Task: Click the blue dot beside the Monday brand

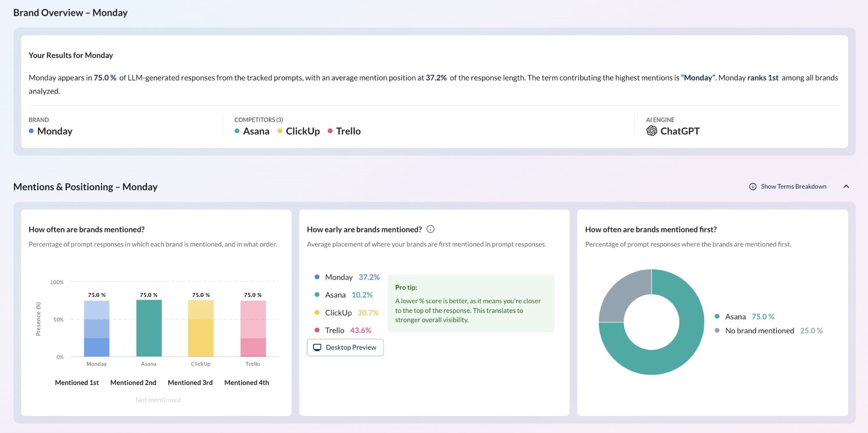Action: (31, 131)
